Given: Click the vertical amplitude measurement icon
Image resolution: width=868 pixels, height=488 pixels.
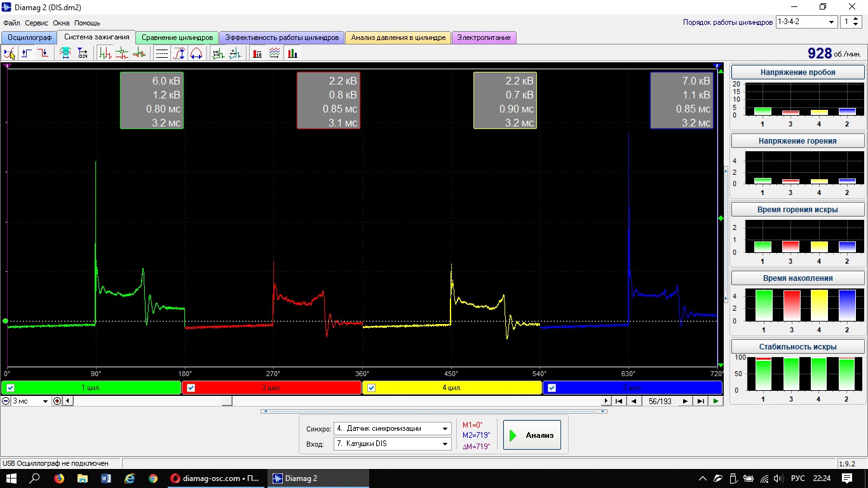Looking at the screenshot, I should pyautogui.click(x=179, y=53).
